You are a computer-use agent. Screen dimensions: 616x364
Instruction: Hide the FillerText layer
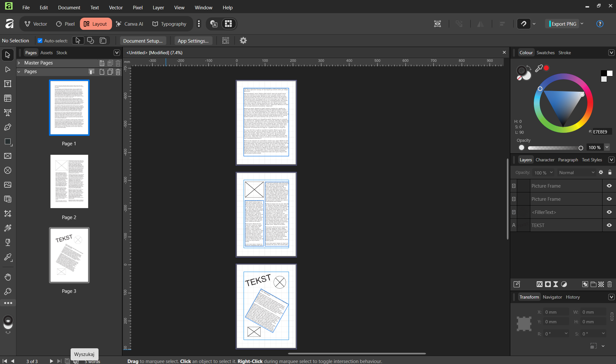point(609,212)
